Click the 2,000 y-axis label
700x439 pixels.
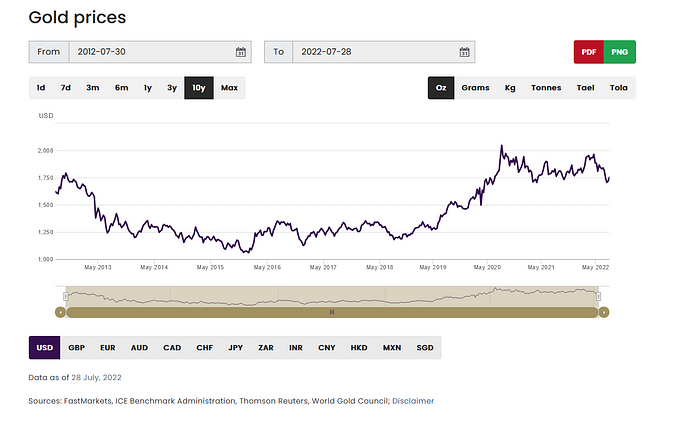pyautogui.click(x=46, y=151)
